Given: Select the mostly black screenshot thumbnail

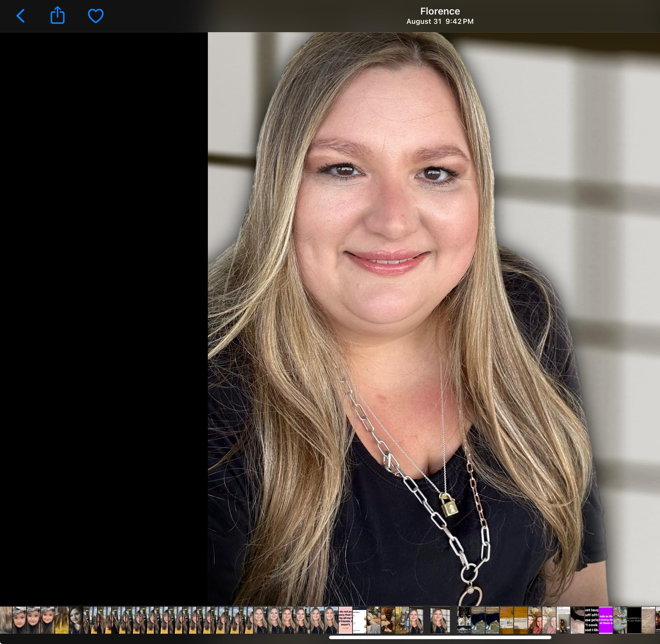Looking at the screenshot, I should (x=634, y=620).
